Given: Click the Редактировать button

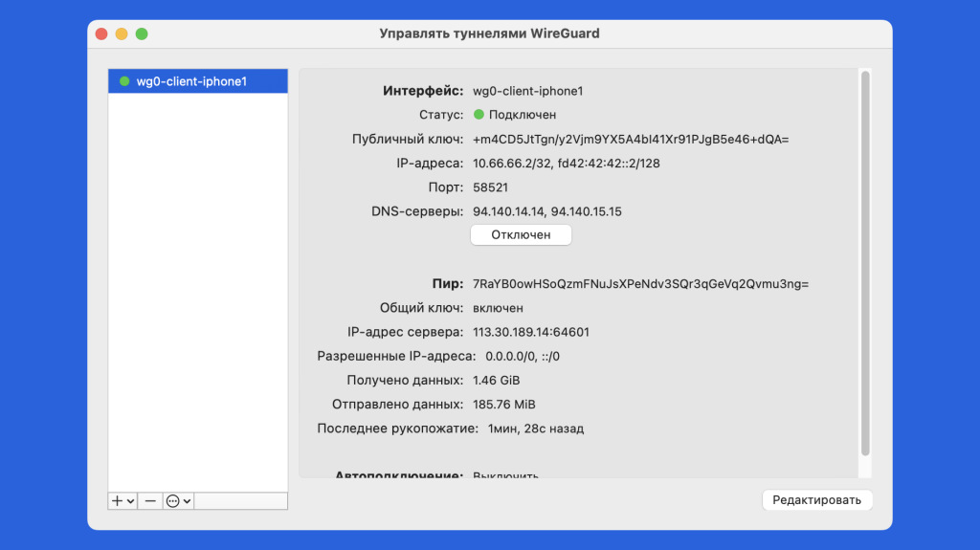Looking at the screenshot, I should 816,500.
